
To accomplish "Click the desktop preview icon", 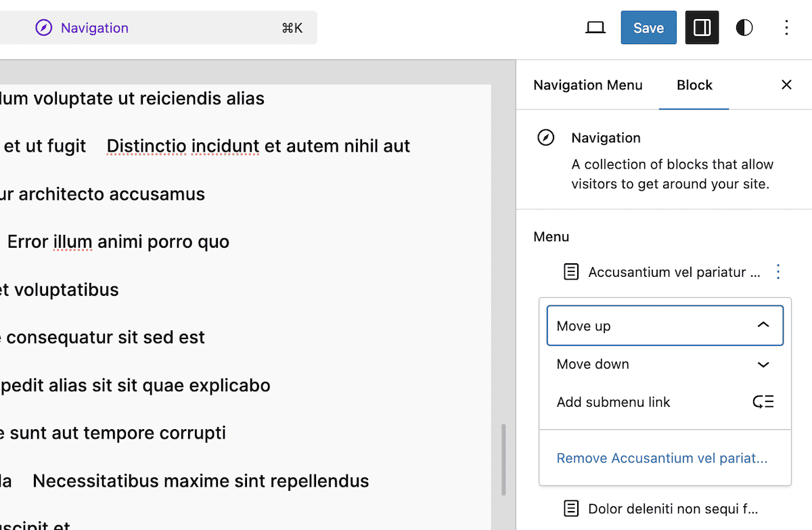I will pos(595,28).
